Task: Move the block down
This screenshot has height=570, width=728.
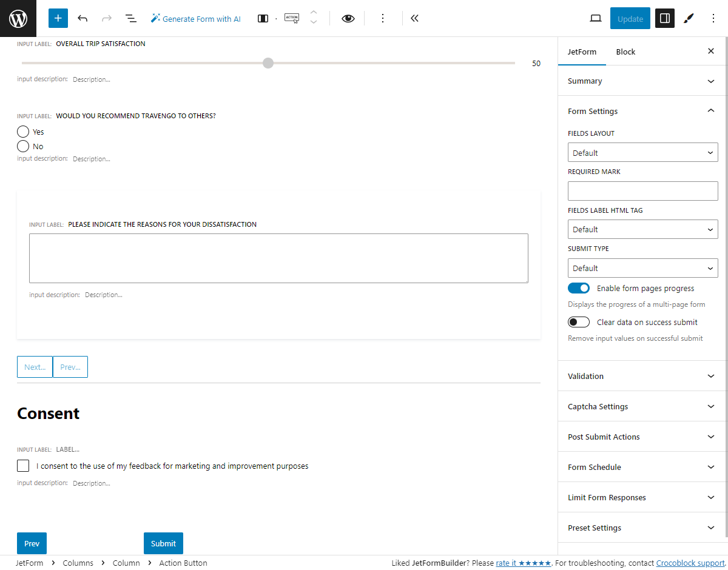Action: click(314, 23)
